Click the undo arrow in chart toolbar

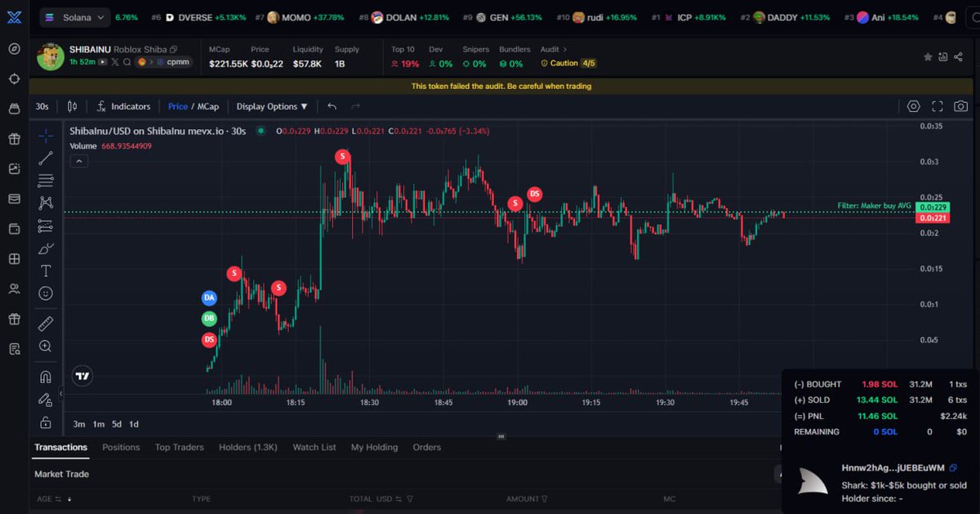point(332,106)
